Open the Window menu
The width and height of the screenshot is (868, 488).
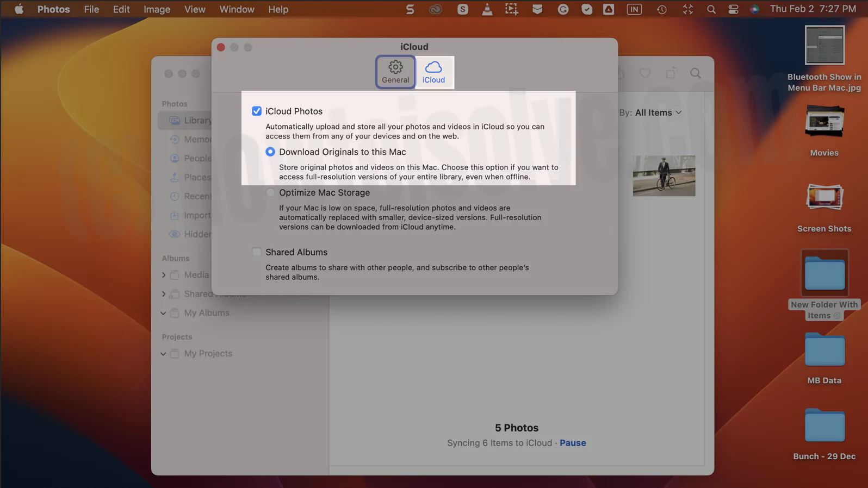pyautogui.click(x=237, y=9)
